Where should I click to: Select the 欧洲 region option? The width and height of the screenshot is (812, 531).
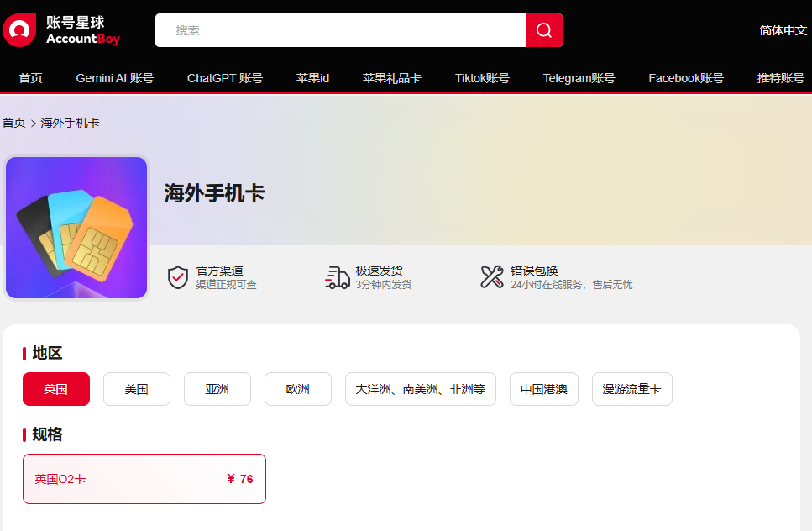point(298,389)
